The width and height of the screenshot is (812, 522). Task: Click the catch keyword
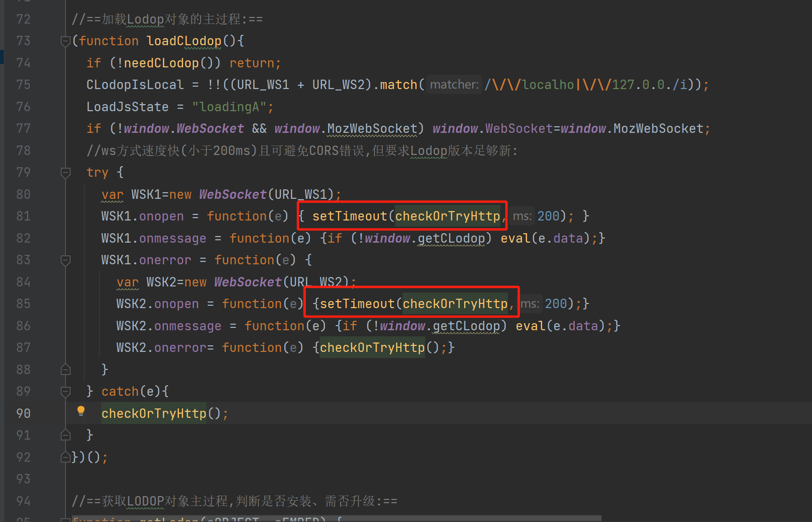coord(120,391)
